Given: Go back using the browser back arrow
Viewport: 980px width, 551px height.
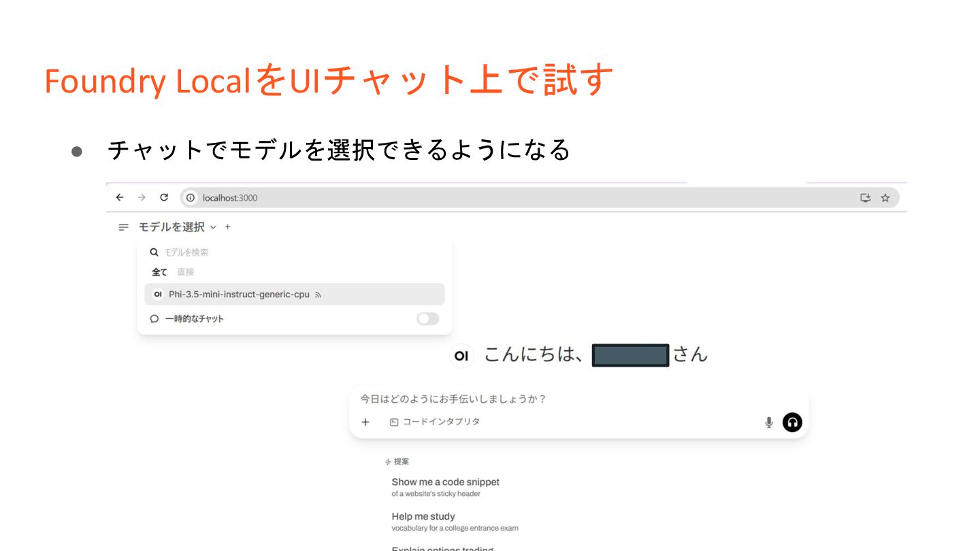Looking at the screenshot, I should [x=120, y=197].
